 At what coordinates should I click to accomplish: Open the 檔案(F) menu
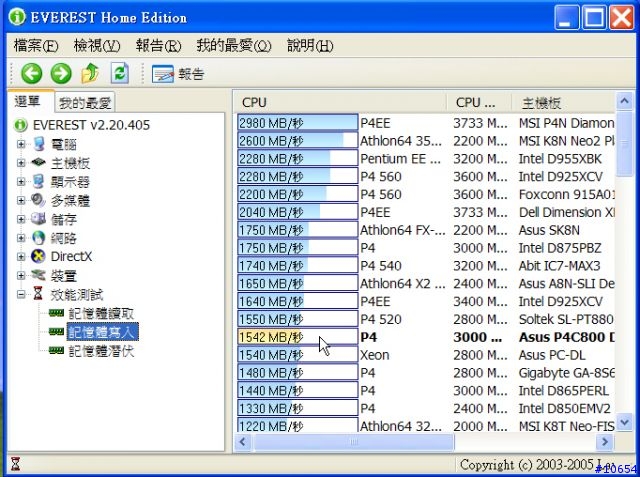pyautogui.click(x=36, y=45)
